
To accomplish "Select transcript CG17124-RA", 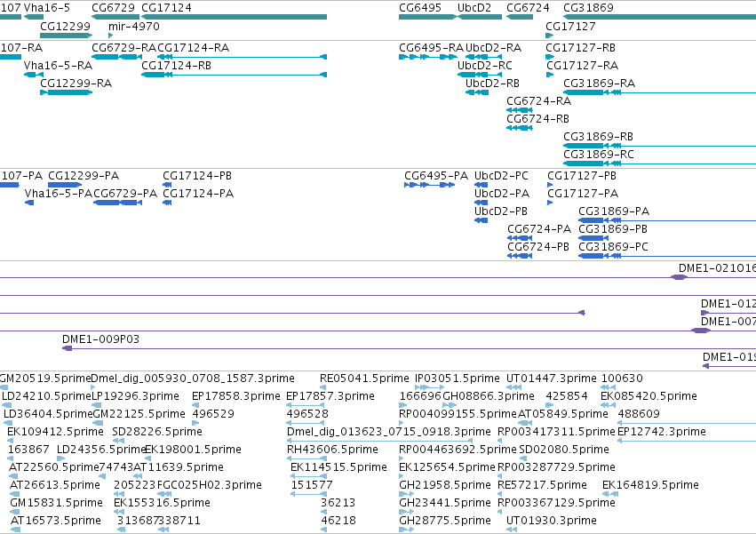I will point(242,57).
